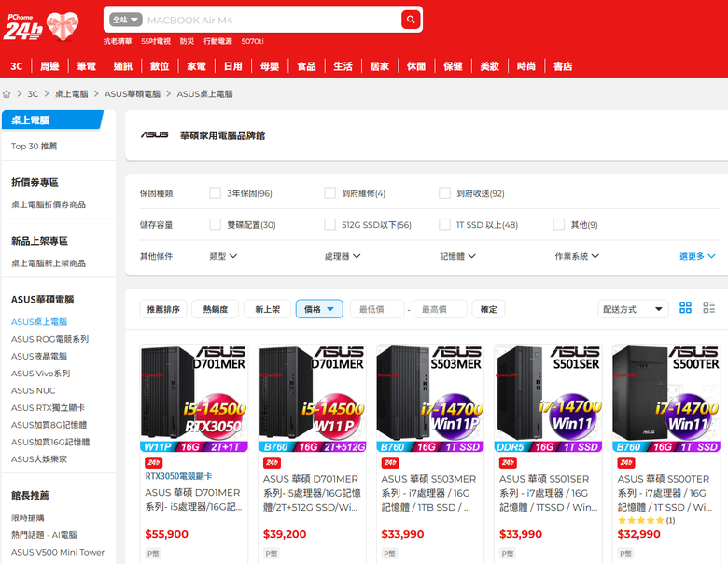Go to 桌上電腦 breadcrumb
The height and width of the screenshot is (564, 728).
pos(72,94)
